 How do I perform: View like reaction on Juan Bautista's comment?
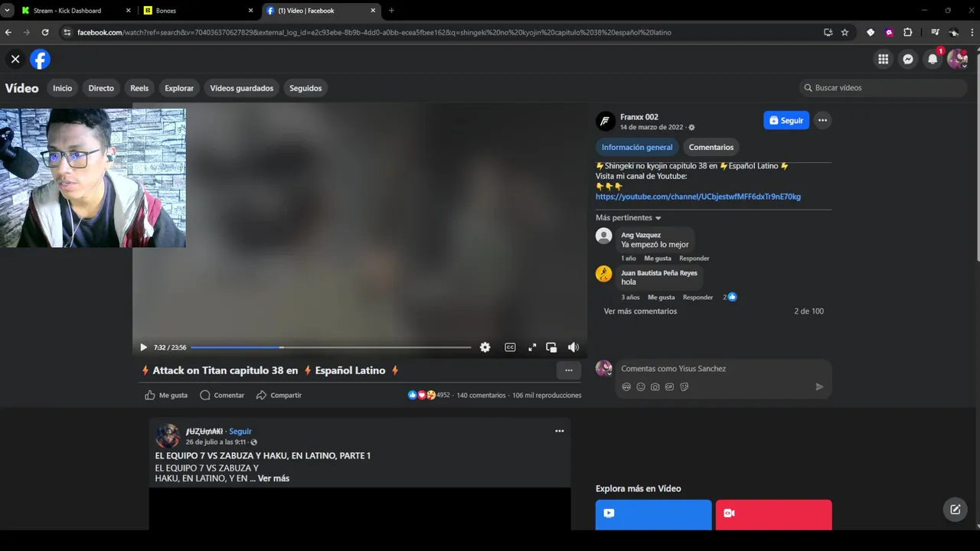click(x=730, y=297)
